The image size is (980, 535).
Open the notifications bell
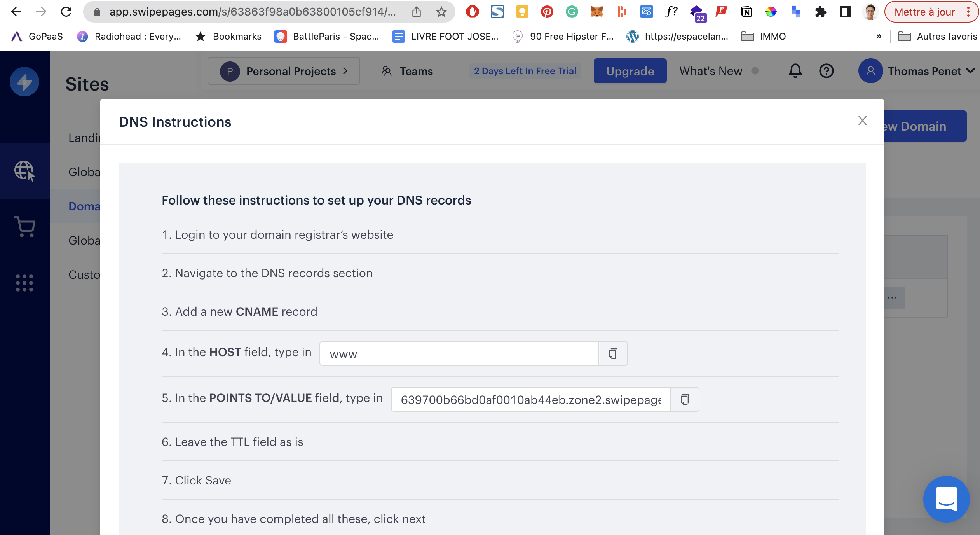point(795,71)
